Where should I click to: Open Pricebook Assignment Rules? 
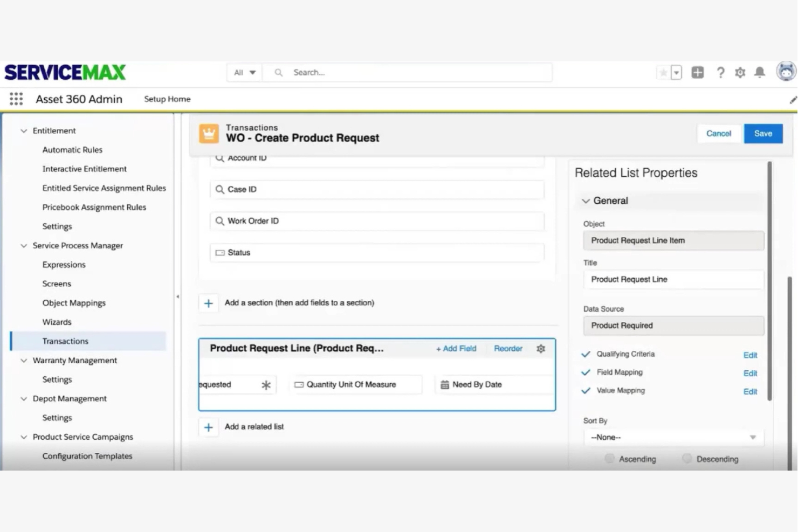pyautogui.click(x=94, y=207)
